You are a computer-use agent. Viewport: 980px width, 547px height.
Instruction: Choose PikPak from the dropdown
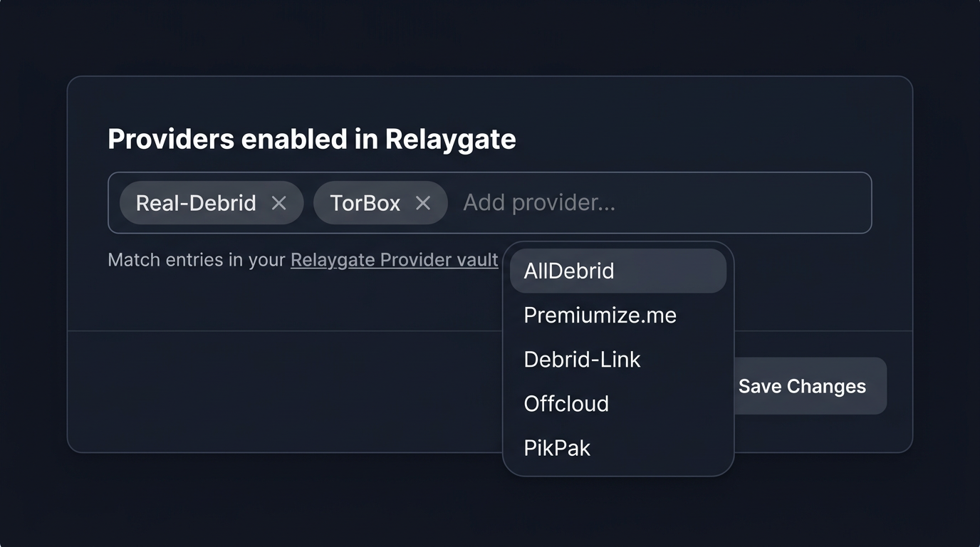(x=618, y=447)
